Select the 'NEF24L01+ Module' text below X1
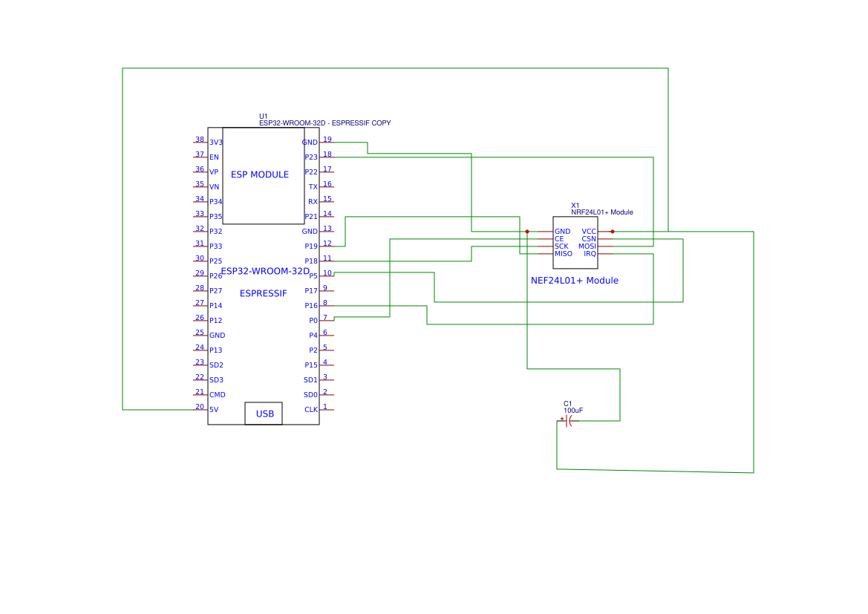Screen dimensions: 868x614 pyautogui.click(x=575, y=281)
